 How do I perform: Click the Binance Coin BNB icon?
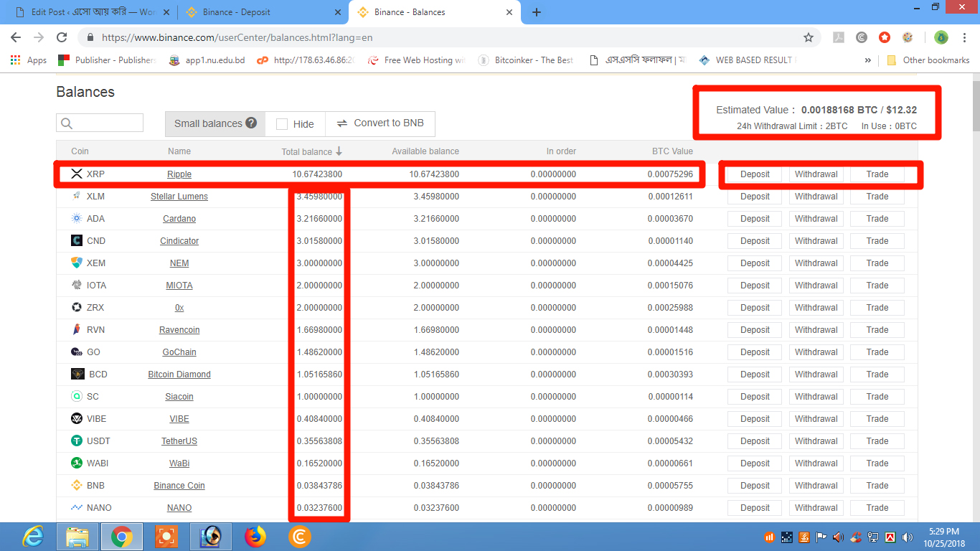(x=77, y=485)
